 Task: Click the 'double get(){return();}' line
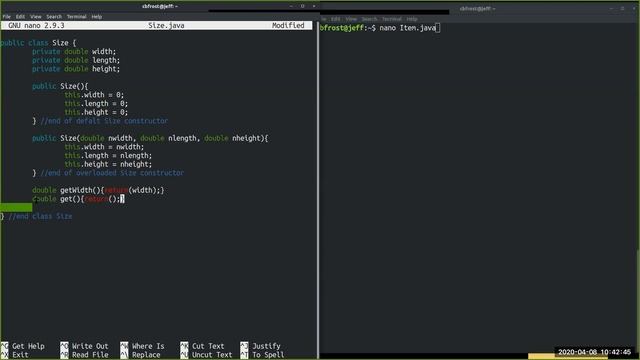pyautogui.click(x=78, y=199)
